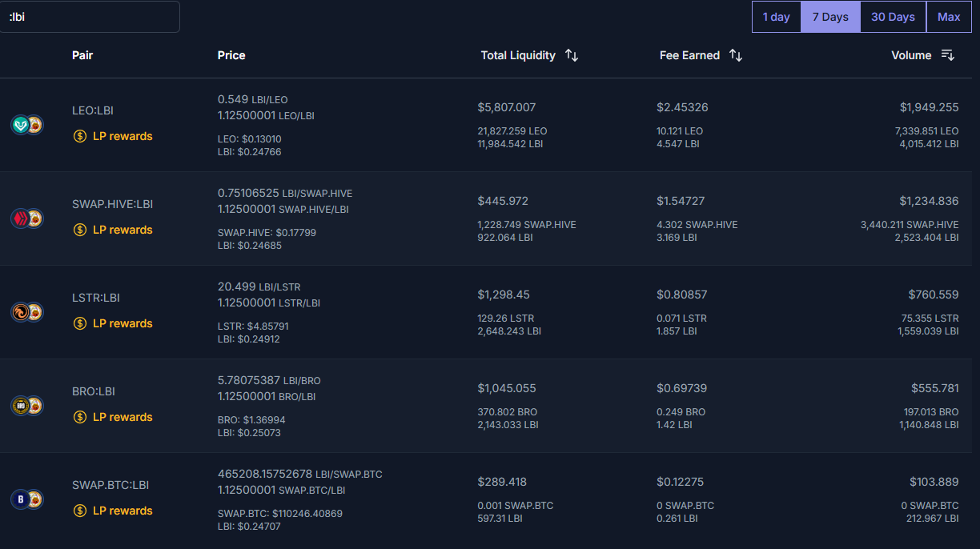Click the search field containing :lbi
This screenshot has height=549, width=980.
click(x=90, y=16)
